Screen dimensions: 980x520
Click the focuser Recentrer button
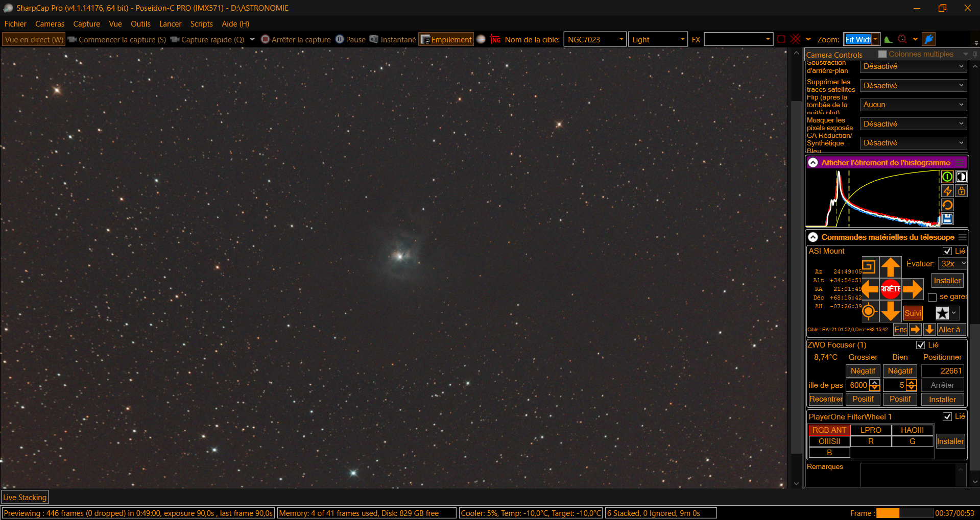(x=826, y=399)
